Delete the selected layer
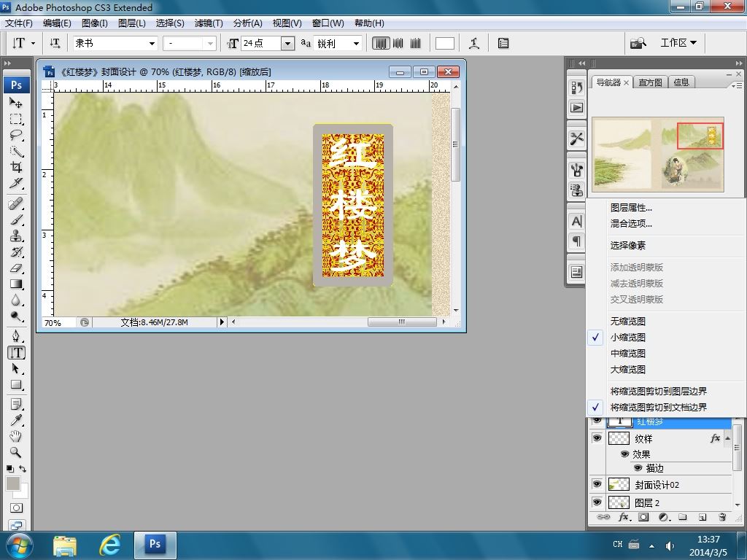This screenshot has height=560, width=747. pos(722,517)
